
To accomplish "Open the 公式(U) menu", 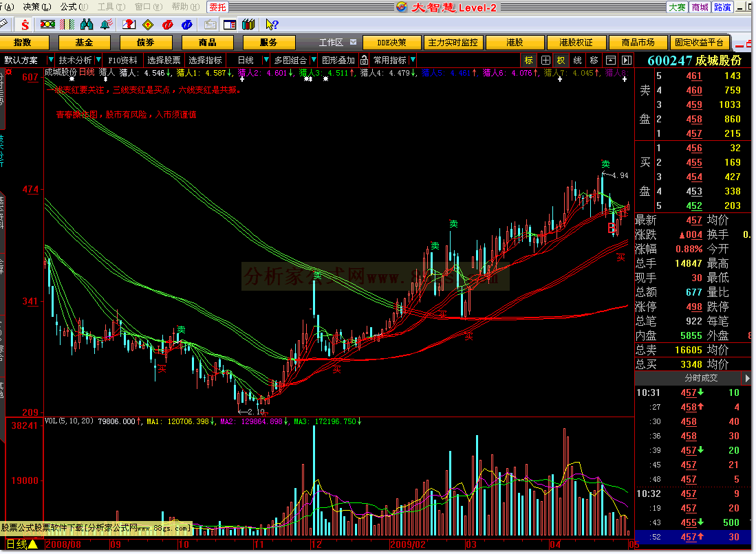I will [x=74, y=7].
